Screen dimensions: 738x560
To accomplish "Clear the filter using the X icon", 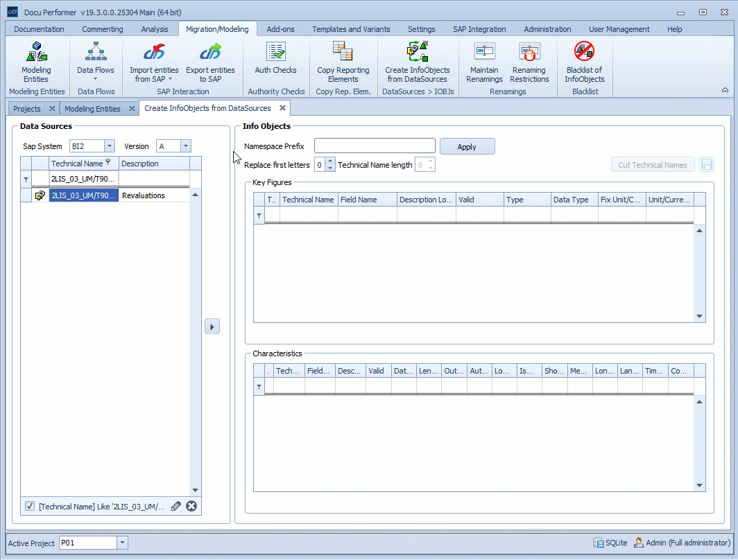I will click(191, 506).
